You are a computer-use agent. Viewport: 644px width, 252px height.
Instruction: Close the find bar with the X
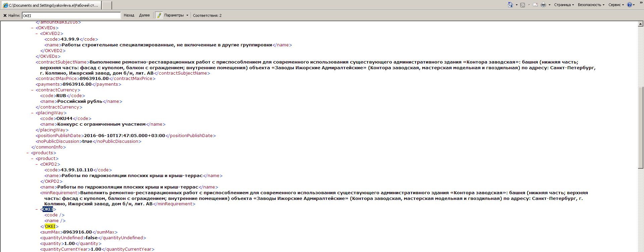5,15
